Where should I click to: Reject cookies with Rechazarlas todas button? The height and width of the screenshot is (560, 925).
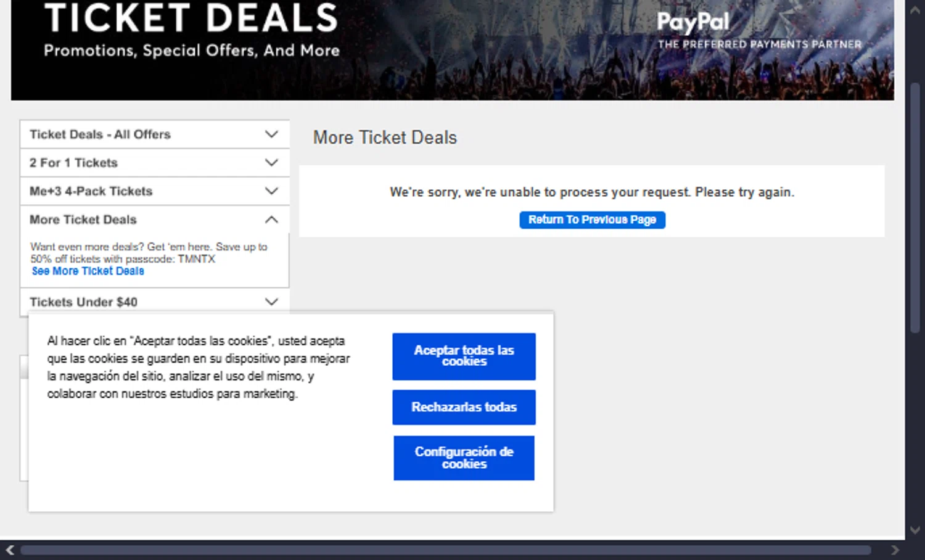(464, 407)
